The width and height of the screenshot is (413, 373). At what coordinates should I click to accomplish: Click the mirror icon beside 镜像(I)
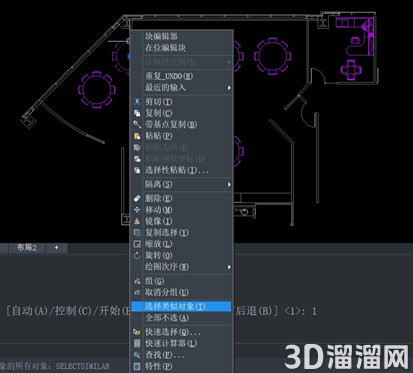click(137, 221)
